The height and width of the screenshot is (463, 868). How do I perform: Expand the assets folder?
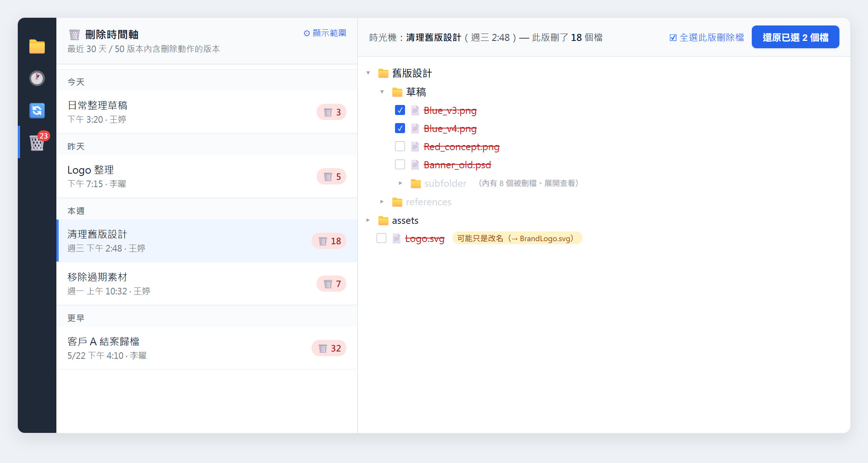tap(368, 220)
